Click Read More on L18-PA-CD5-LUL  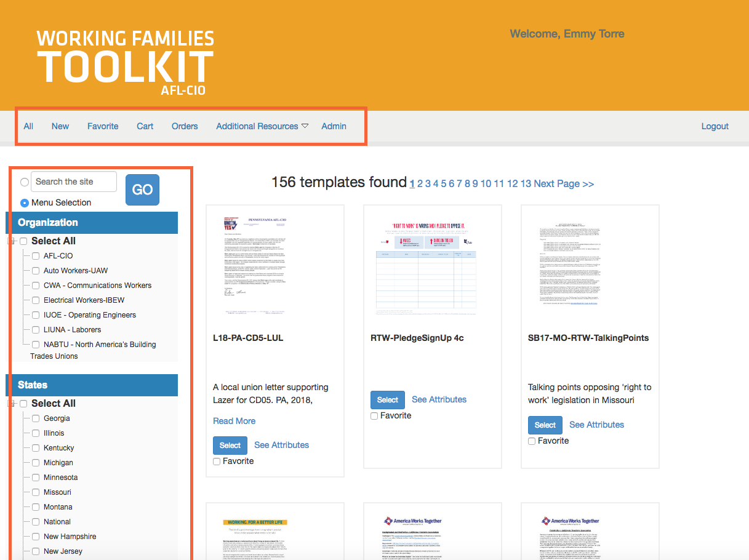click(x=234, y=421)
